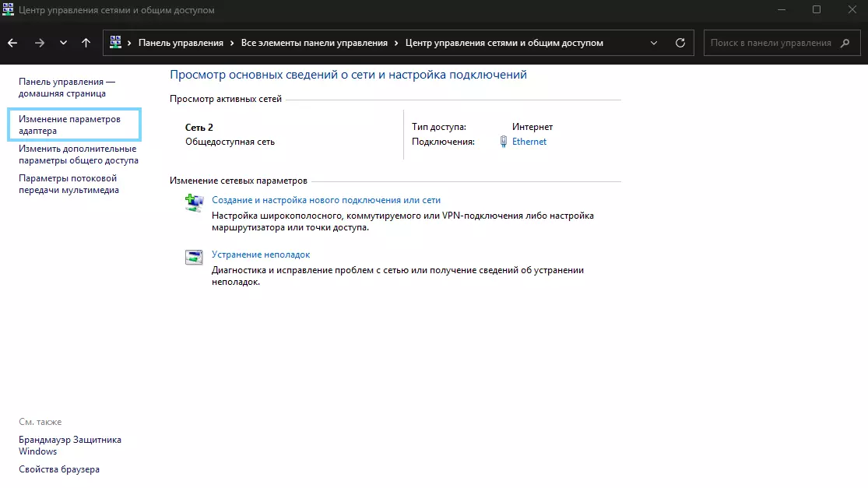This screenshot has width=868, height=488.
Task: Expand the chevron after Все элементы панели управления
Action: [x=396, y=43]
